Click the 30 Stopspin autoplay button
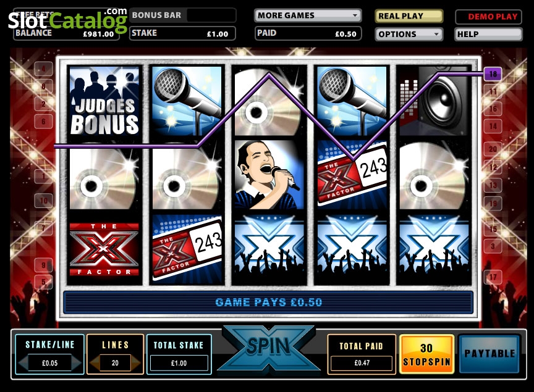Viewport: 534px width, 392px height. click(426, 354)
